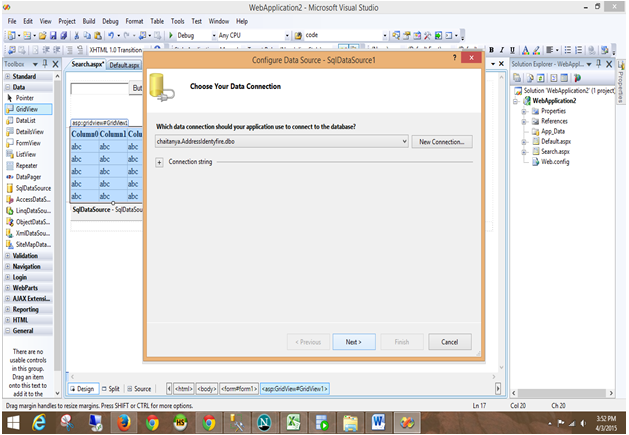This screenshot has width=629, height=435.
Task: Expand the References node in Solution Explorer
Action: coord(524,121)
